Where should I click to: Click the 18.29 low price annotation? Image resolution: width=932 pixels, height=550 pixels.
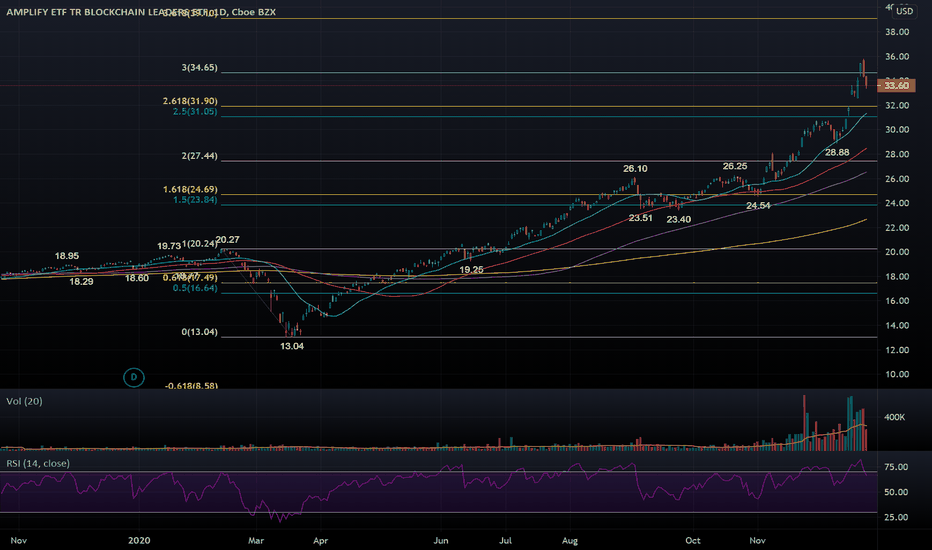[81, 282]
